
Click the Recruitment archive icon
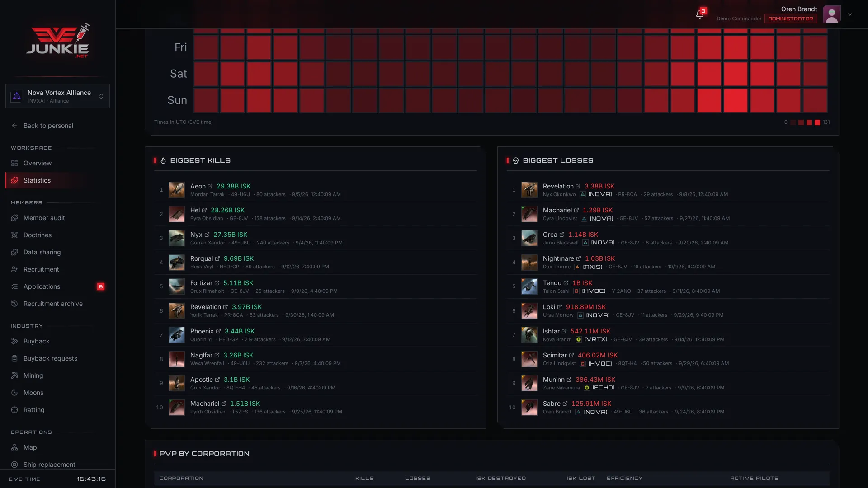[14, 304]
